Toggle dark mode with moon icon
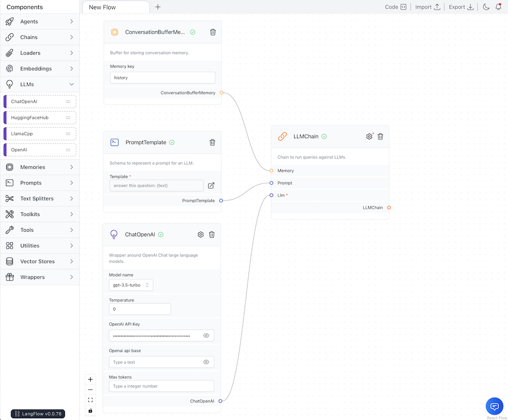 click(486, 7)
